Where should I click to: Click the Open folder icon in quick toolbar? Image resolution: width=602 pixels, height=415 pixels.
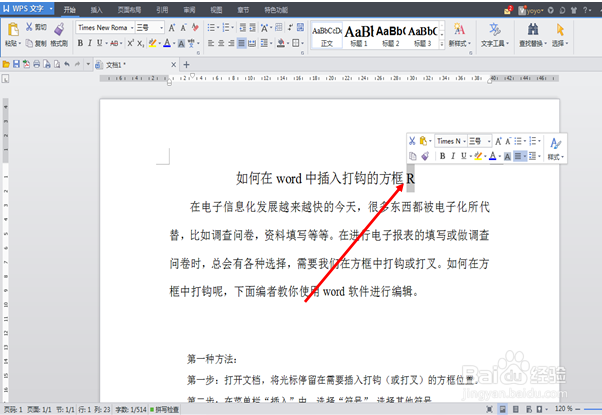(6, 64)
